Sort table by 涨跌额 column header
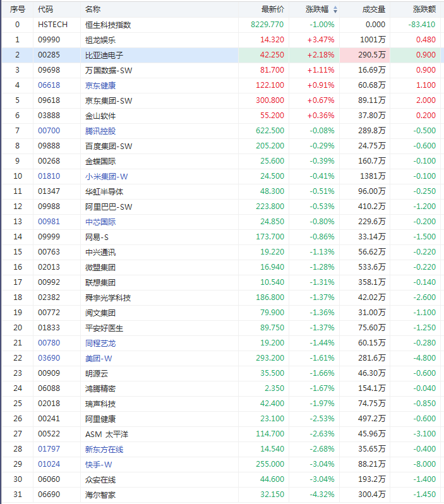Image resolution: width=444 pixels, height=504 pixels. (424, 9)
